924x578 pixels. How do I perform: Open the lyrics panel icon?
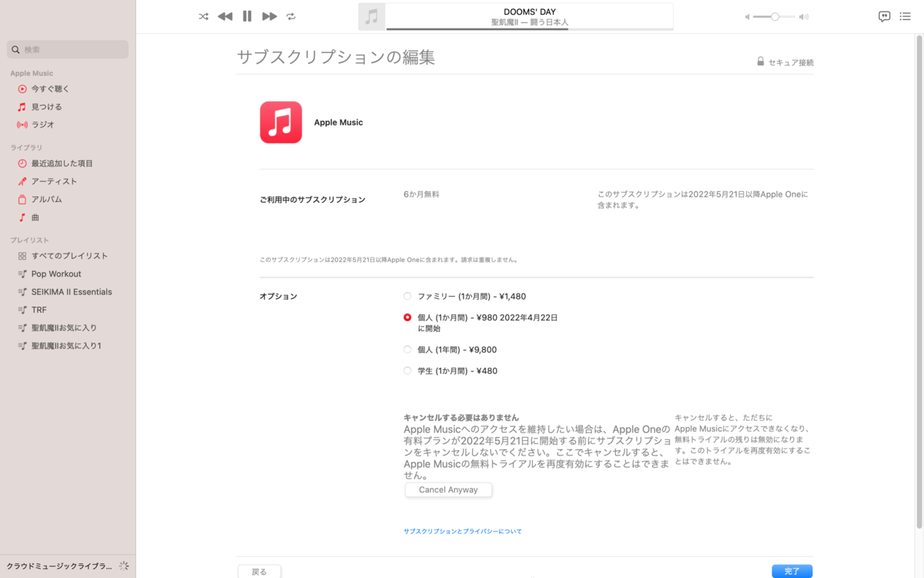pos(885,16)
